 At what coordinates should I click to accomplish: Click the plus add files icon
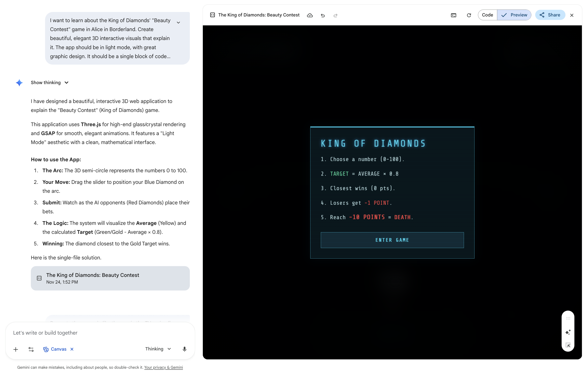point(16,349)
